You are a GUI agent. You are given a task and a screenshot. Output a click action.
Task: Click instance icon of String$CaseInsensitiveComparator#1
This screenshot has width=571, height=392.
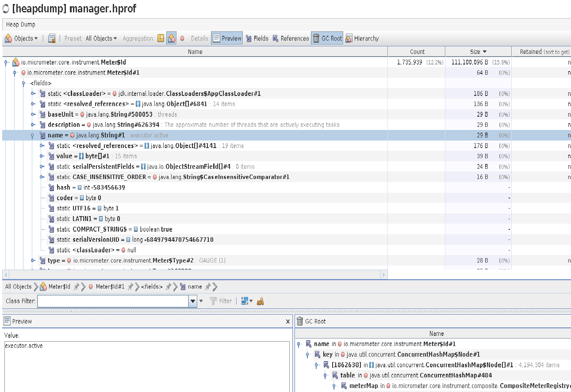tap(155, 177)
